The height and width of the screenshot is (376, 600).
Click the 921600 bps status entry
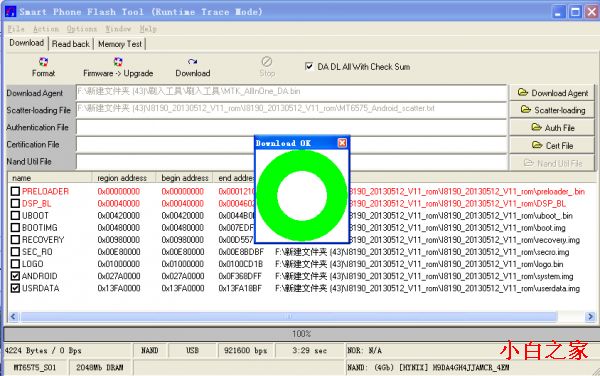point(245,350)
